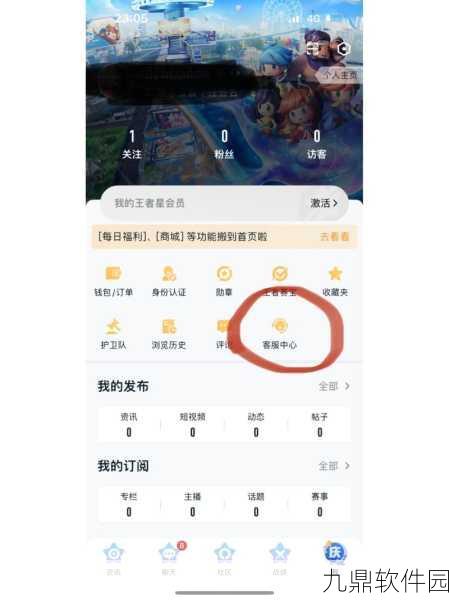Tap the 身份认证 identity verification icon
This screenshot has width=449, height=600.
point(169,281)
